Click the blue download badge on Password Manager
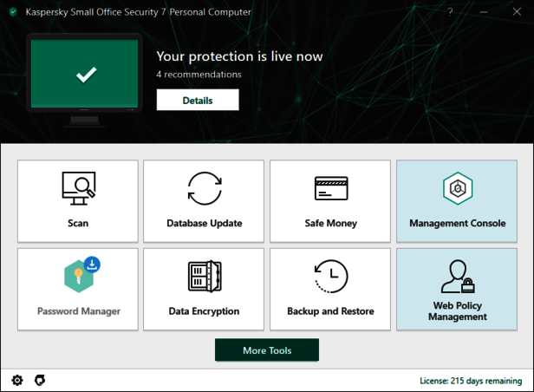 click(92, 264)
